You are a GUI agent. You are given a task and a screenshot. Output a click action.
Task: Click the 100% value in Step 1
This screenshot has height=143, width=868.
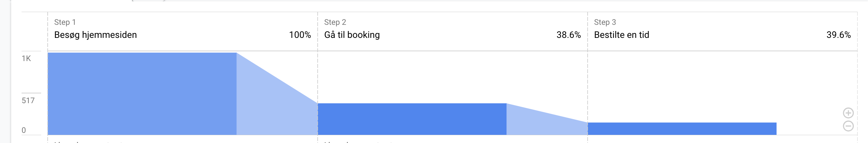click(x=300, y=35)
